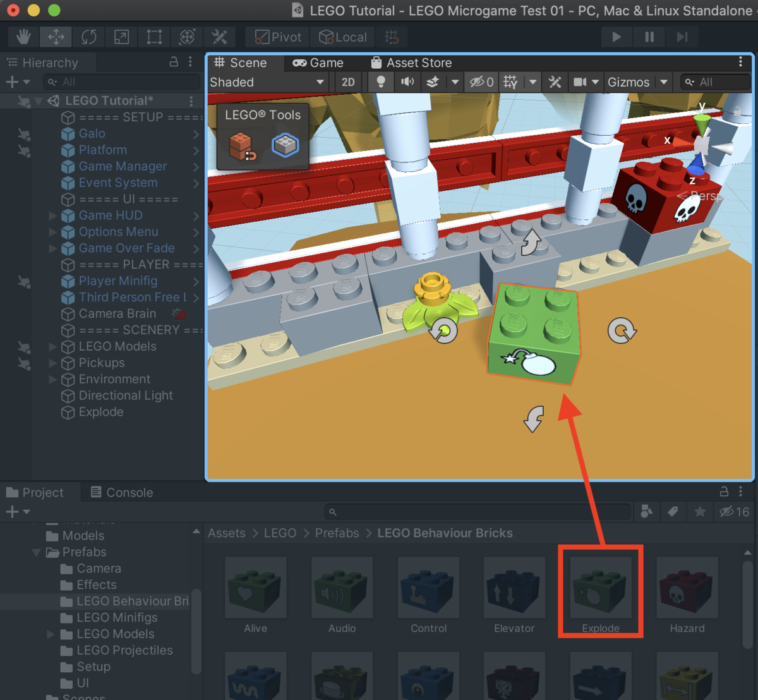Select the Rotate tool
The height and width of the screenshot is (700, 758).
[x=88, y=37]
